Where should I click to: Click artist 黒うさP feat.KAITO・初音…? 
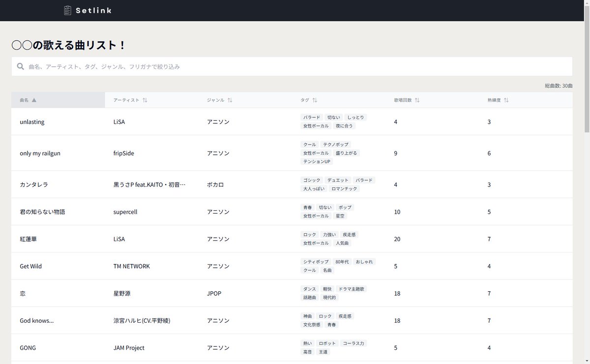click(x=149, y=185)
